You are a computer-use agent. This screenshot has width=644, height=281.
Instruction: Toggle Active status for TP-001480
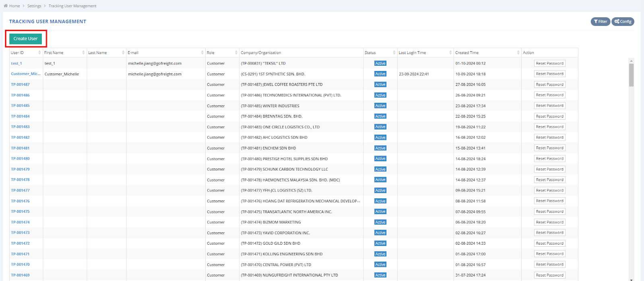pos(380,159)
